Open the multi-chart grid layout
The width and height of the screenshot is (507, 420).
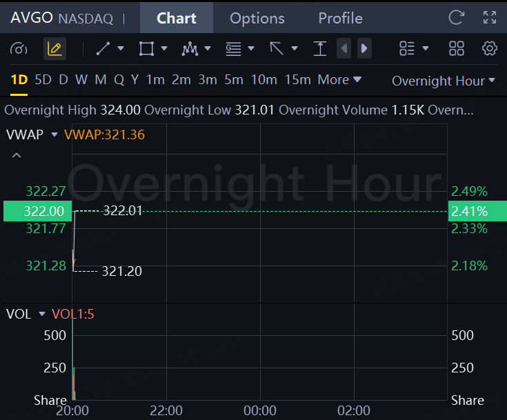tap(457, 48)
